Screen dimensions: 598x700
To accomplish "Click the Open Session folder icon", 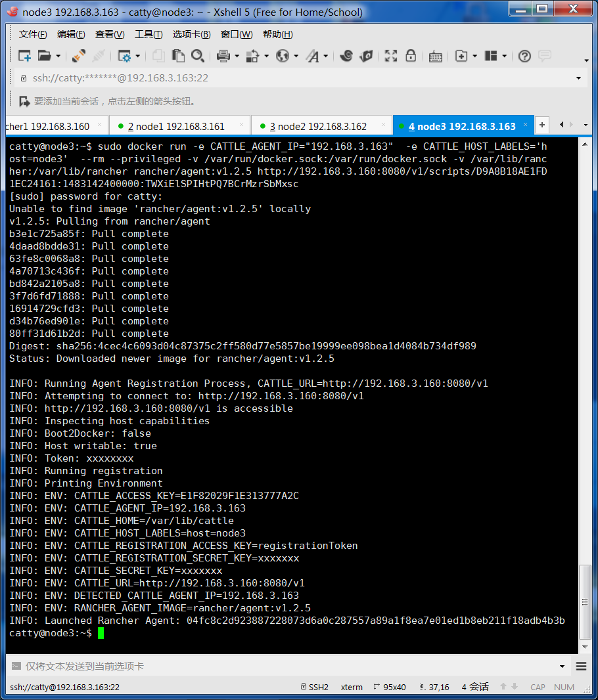I will pyautogui.click(x=44, y=56).
